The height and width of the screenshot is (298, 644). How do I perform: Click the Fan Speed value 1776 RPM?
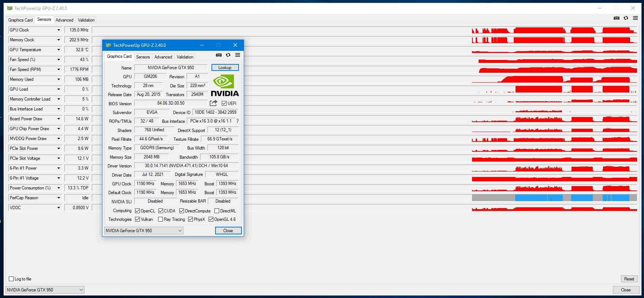click(77, 69)
